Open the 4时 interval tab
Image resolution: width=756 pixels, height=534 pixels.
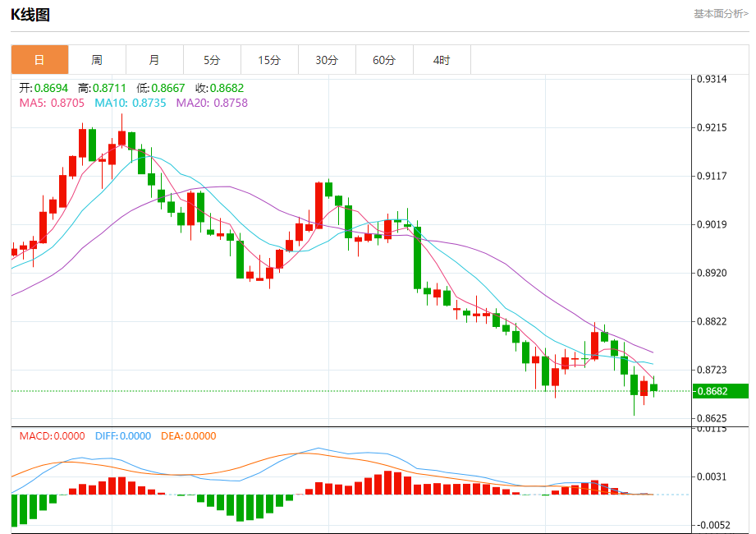441,60
